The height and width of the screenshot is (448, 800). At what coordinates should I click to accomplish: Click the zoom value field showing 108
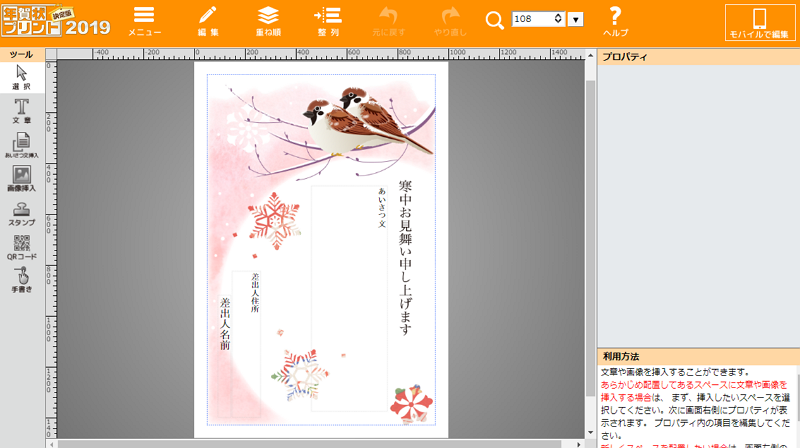(537, 19)
